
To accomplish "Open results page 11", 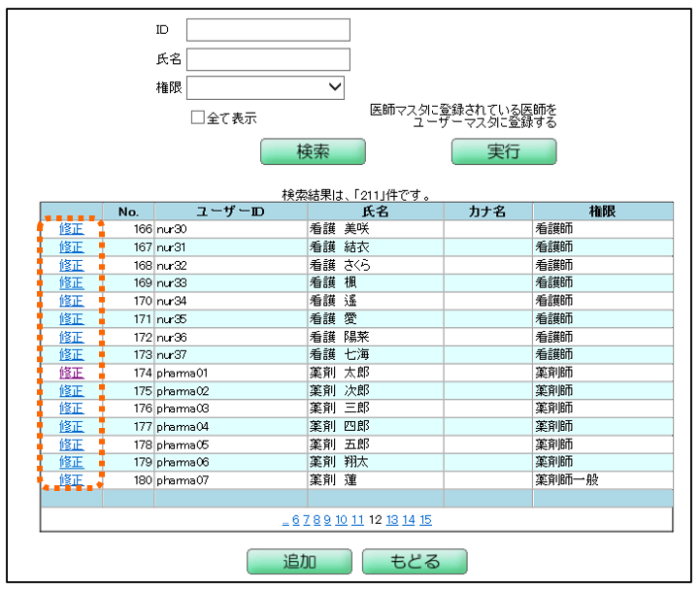I will click(x=356, y=520).
